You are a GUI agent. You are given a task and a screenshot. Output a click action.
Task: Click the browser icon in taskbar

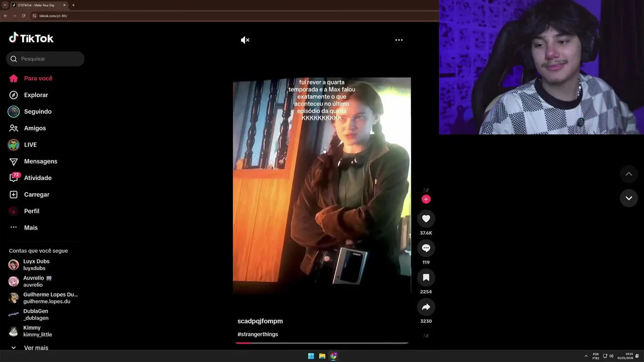(334, 356)
